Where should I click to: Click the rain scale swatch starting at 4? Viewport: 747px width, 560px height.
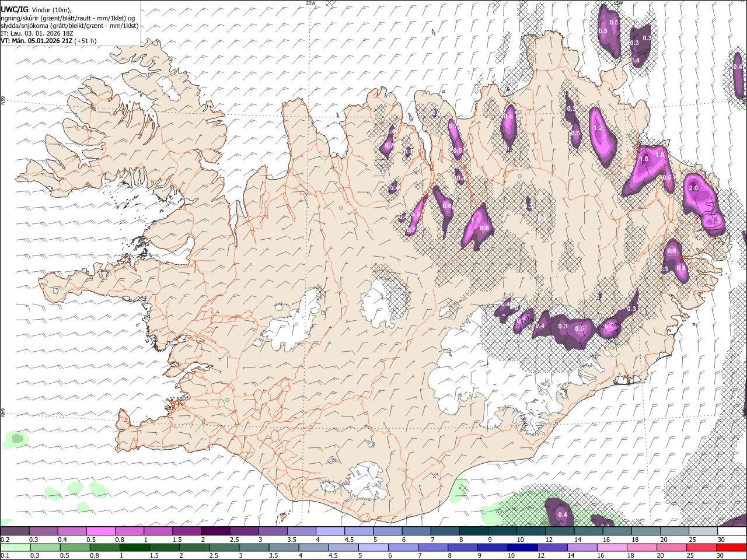tap(314, 547)
